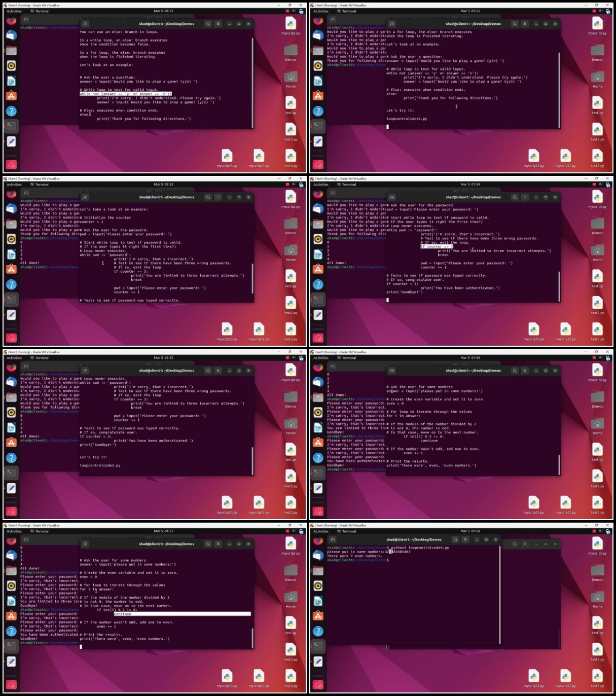Click the 'Mar 5 01:57' clock

[x=163, y=531]
